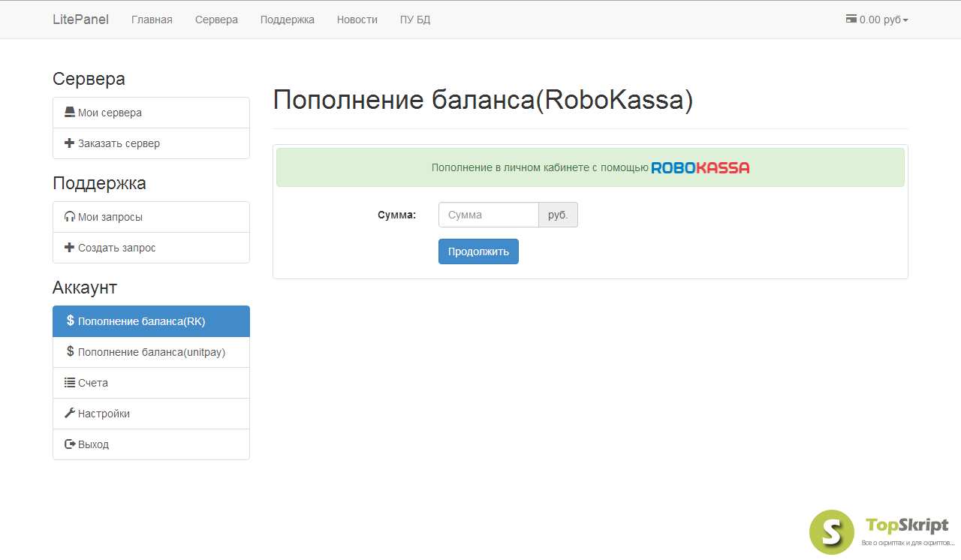This screenshot has width=961, height=560.
Task: Open the Счета sidebar item
Action: (151, 383)
